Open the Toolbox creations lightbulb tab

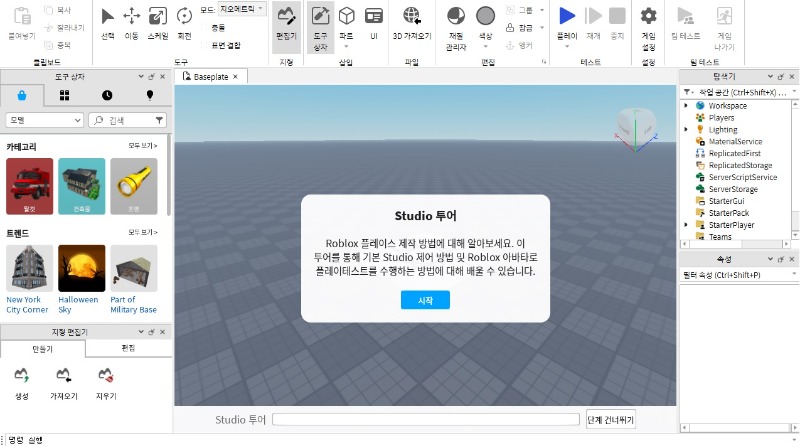[149, 95]
